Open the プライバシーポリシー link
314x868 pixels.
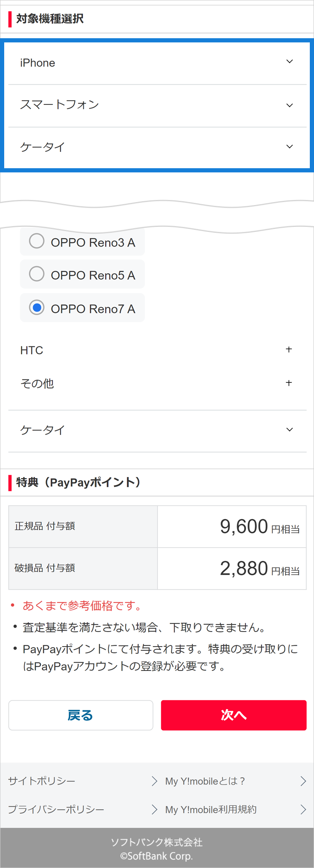56,809
